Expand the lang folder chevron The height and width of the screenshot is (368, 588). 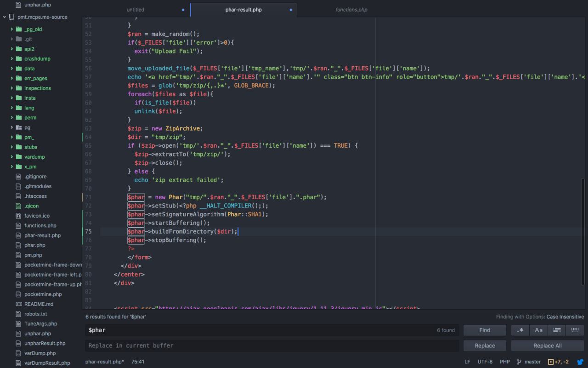(x=12, y=108)
